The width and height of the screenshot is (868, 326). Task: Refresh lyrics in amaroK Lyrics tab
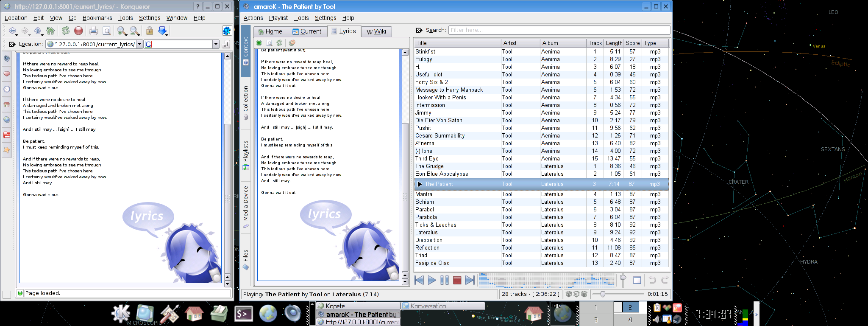coord(279,43)
